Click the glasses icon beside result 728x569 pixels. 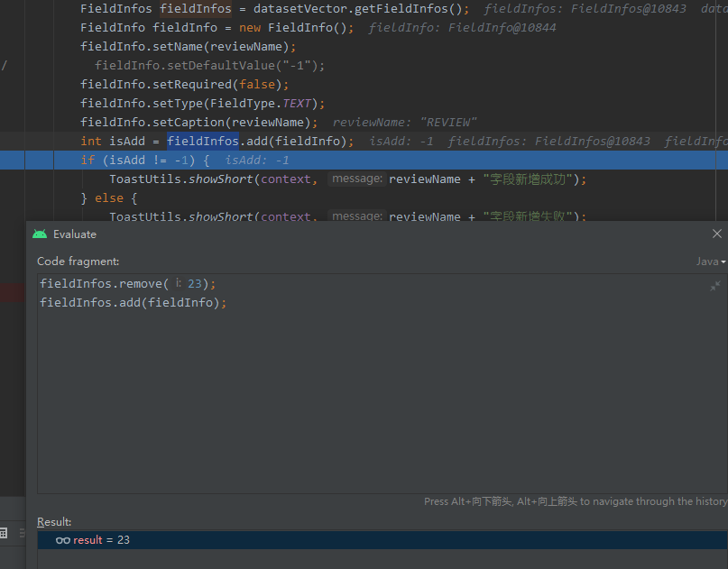[62, 540]
